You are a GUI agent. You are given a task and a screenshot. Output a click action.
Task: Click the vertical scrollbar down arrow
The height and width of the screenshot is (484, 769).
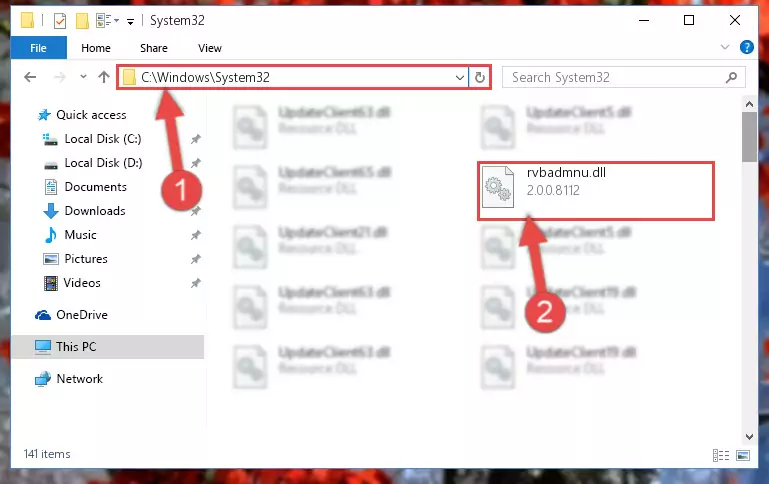(749, 436)
